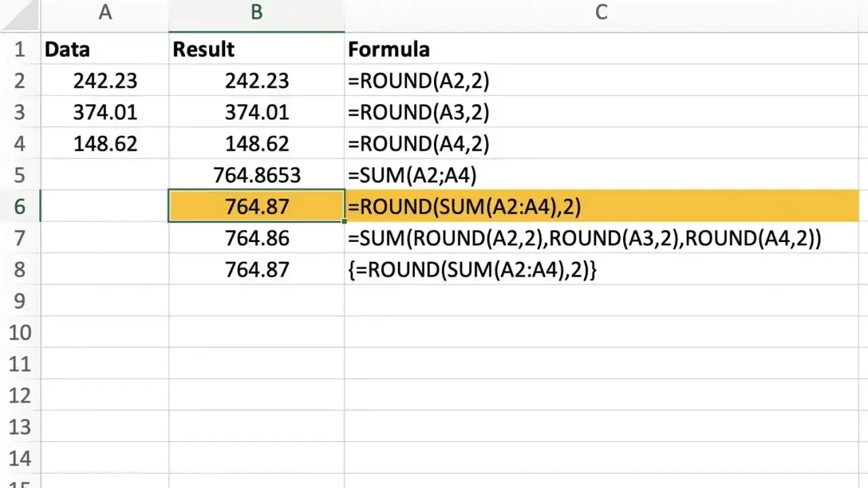Click formula text =ROUND(A4,2)
868x488 pixels.
tap(418, 144)
